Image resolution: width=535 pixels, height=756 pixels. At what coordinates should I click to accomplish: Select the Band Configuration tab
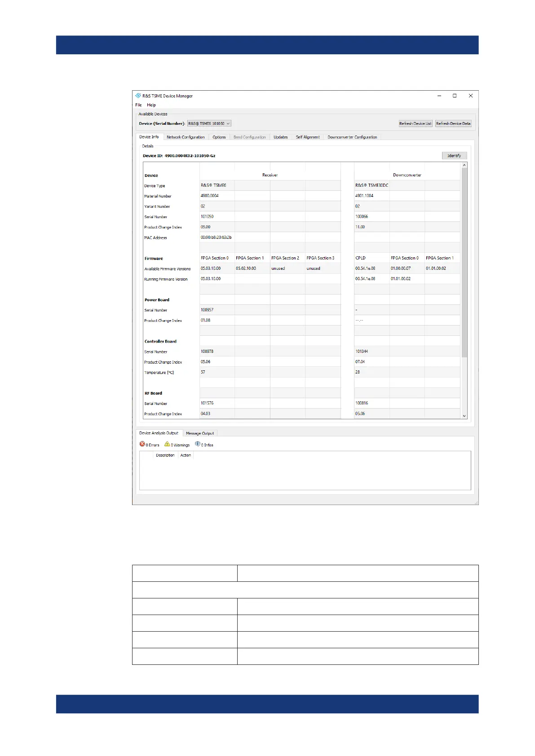[x=250, y=137]
